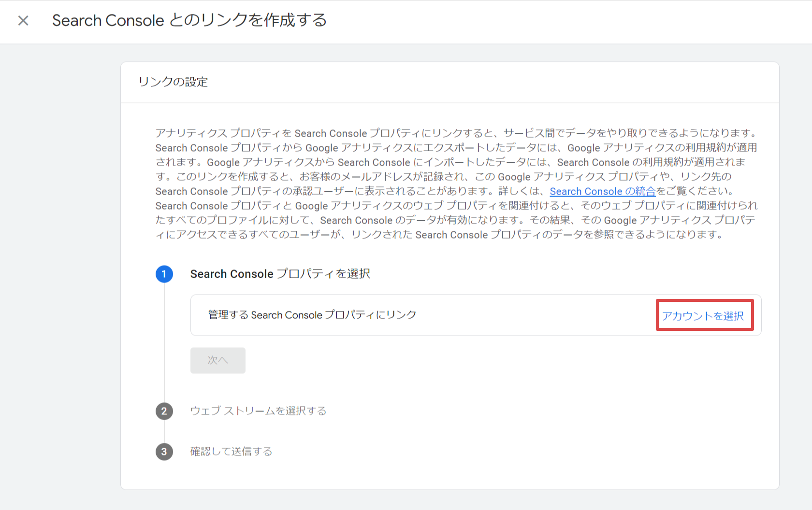Click the リンクの設定 card heading
Screen dimensions: 812x510
click(x=173, y=82)
